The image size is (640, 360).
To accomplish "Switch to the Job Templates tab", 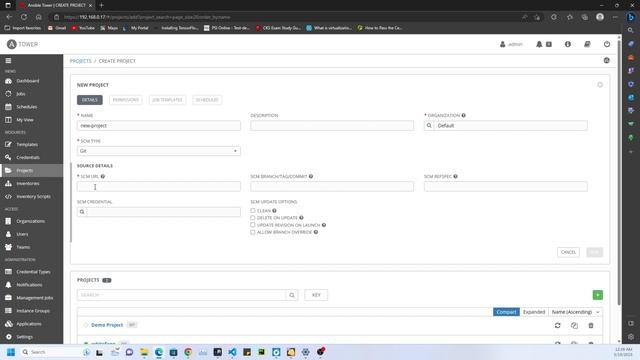I will (x=167, y=100).
